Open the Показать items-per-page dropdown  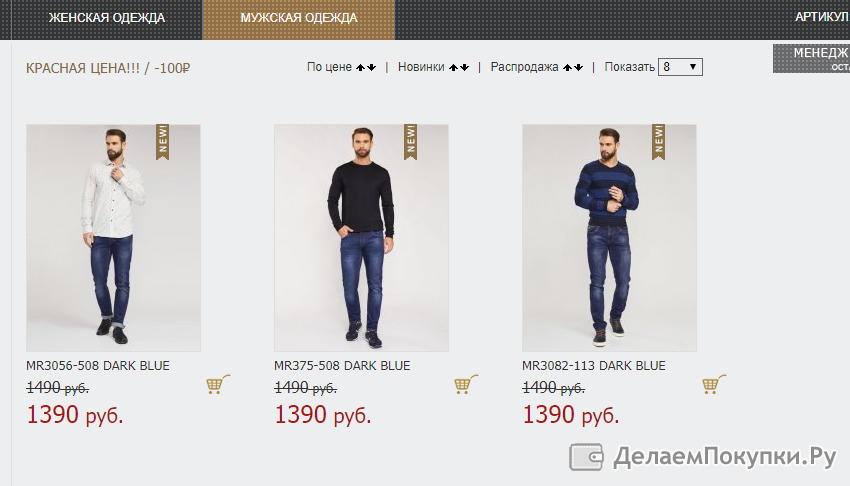[x=680, y=67]
